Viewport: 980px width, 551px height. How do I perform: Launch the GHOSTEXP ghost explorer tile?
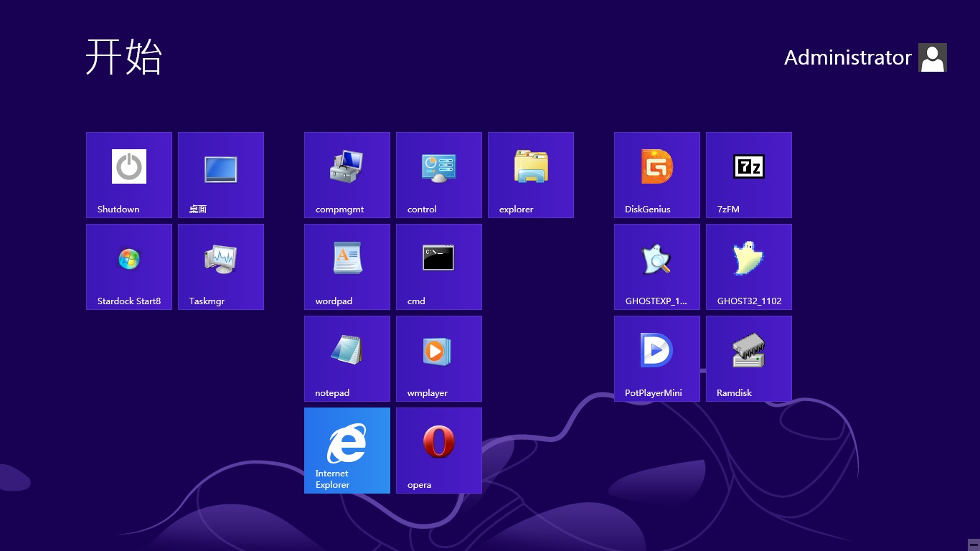tap(657, 267)
